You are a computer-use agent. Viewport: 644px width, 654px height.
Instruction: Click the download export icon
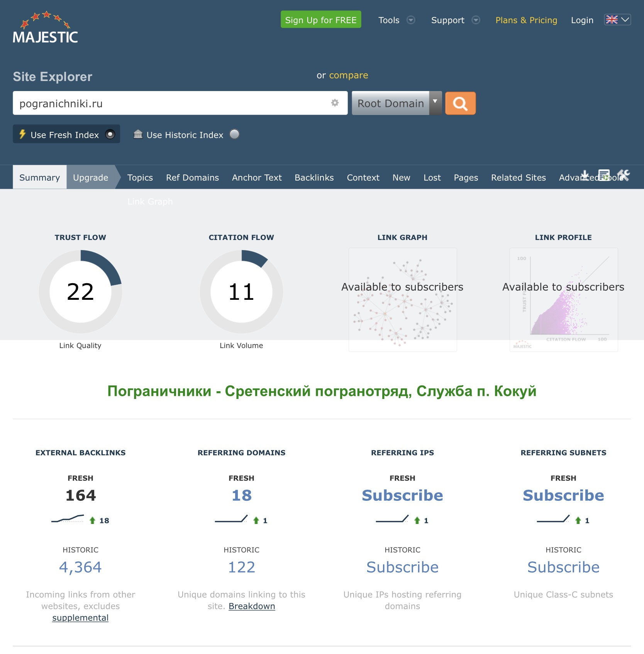(585, 175)
